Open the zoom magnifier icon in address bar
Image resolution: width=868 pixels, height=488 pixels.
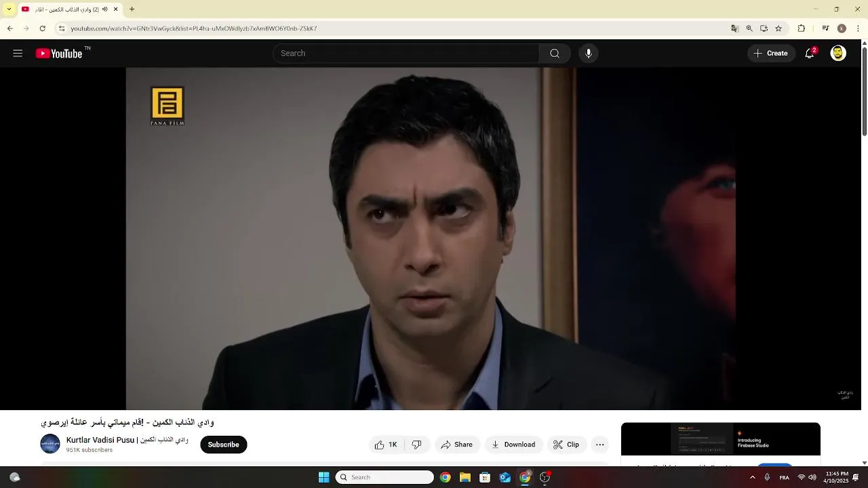pyautogui.click(x=749, y=28)
